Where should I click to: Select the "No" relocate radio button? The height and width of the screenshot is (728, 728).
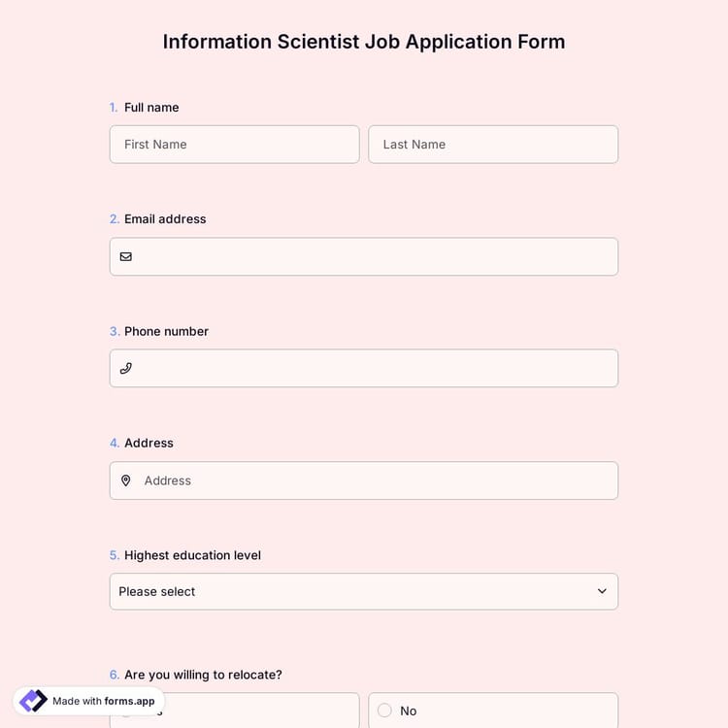(384, 711)
